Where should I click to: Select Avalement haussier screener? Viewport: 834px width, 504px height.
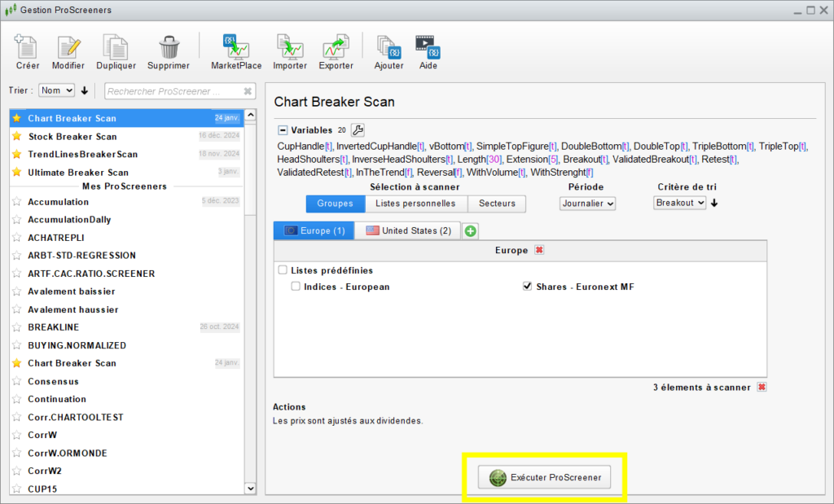click(x=126, y=309)
